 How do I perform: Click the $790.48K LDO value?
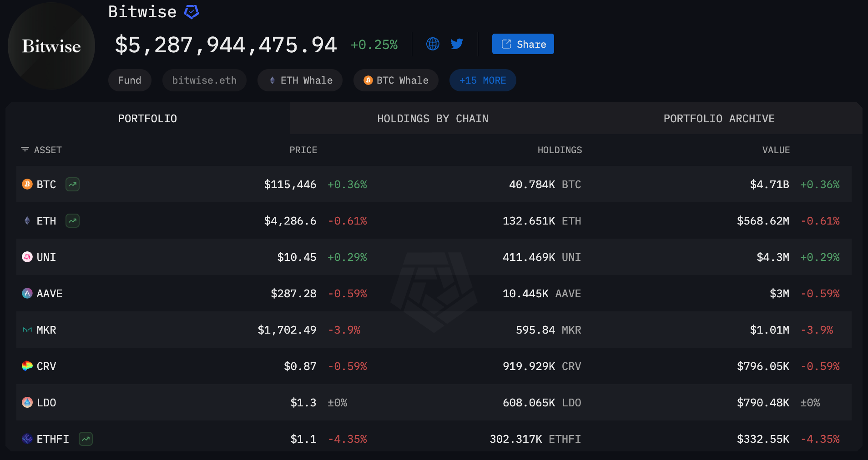pos(763,403)
